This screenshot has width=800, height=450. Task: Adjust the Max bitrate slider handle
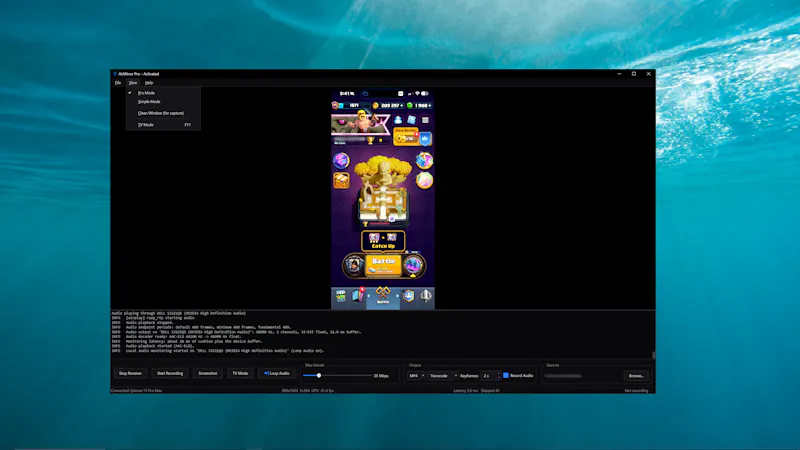(x=318, y=376)
